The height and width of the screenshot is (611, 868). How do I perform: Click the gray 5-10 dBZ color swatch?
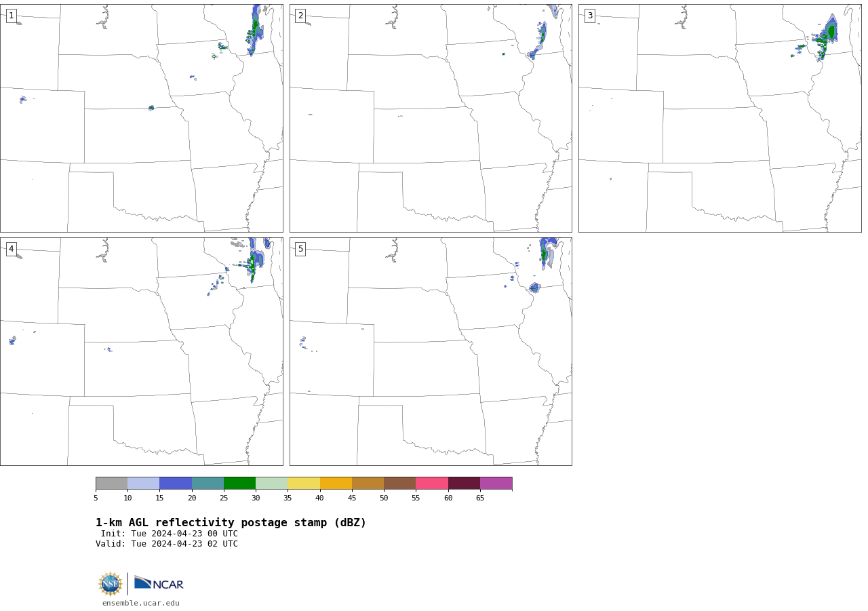(x=111, y=484)
